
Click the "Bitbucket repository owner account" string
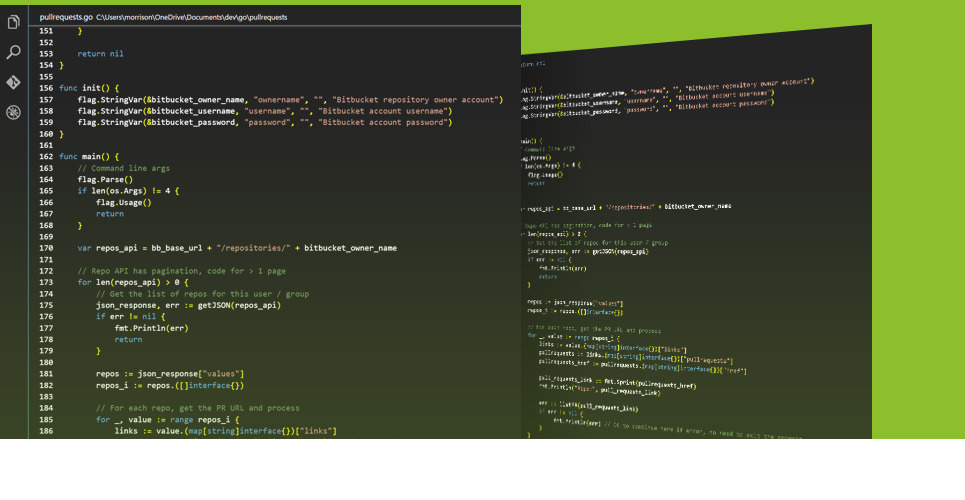[x=417, y=100]
